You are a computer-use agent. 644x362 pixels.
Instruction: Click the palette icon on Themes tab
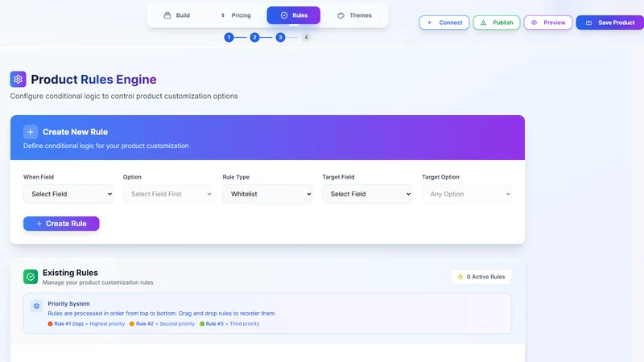pyautogui.click(x=341, y=15)
